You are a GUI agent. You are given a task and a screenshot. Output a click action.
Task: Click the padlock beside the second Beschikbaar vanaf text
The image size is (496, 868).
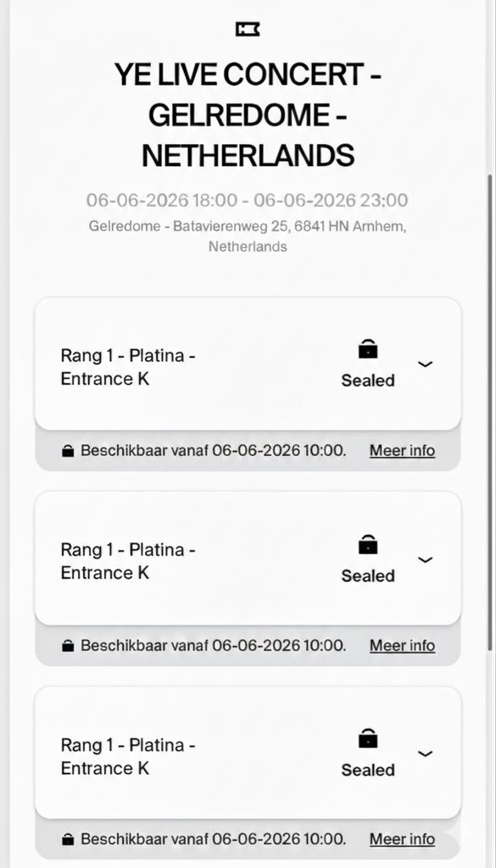(x=67, y=644)
